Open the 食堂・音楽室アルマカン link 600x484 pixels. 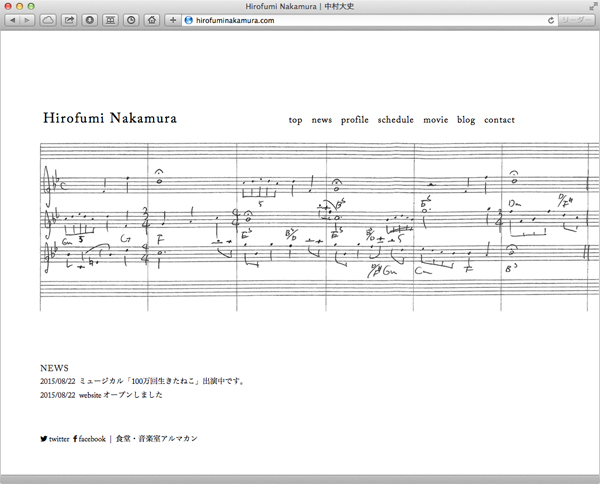(157, 438)
